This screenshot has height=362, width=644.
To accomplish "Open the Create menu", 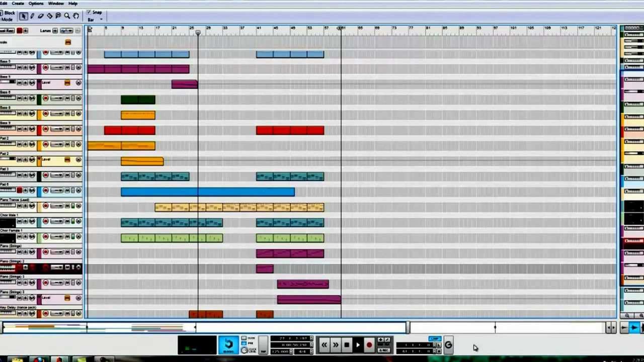I will (x=18, y=4).
